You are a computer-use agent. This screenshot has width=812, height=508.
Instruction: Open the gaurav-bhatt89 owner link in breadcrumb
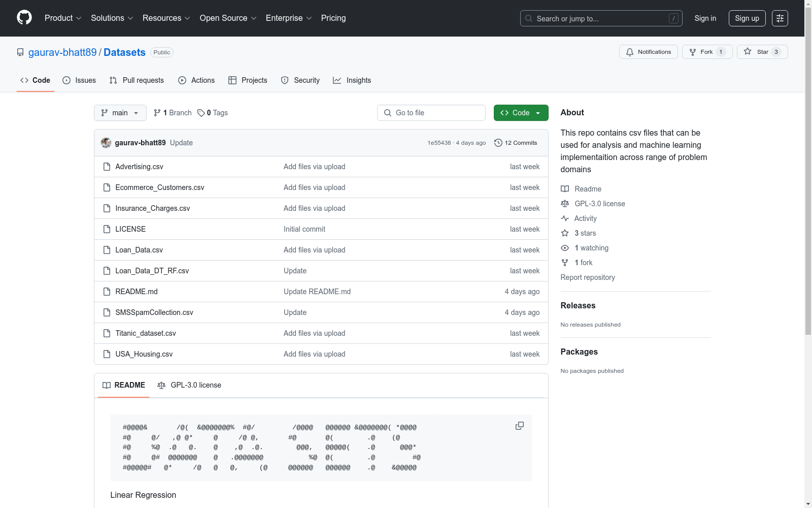point(62,52)
